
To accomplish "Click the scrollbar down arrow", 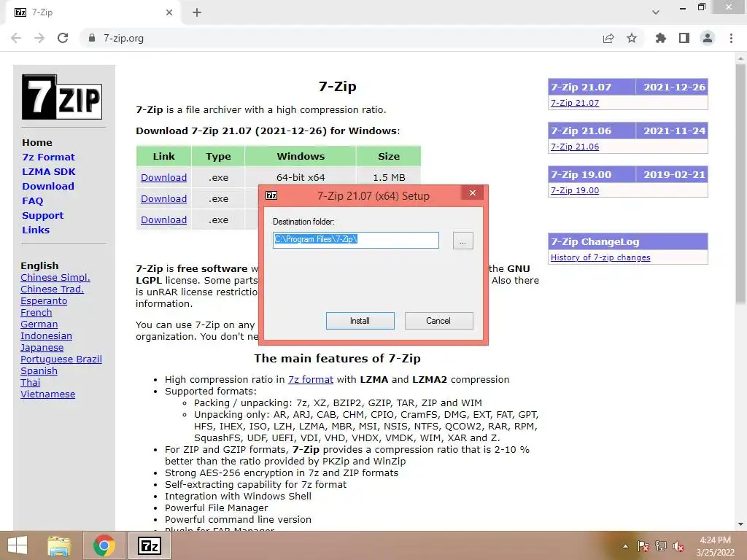I will (740, 524).
